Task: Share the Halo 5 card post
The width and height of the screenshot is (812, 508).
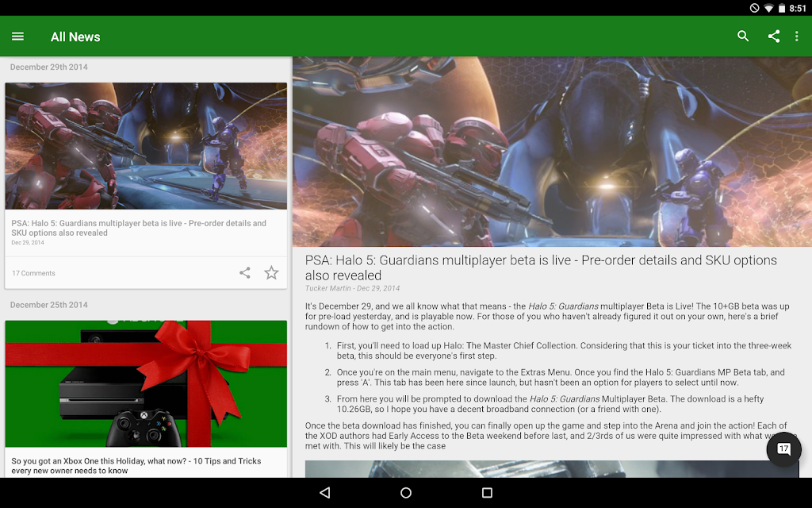Action: [x=245, y=273]
